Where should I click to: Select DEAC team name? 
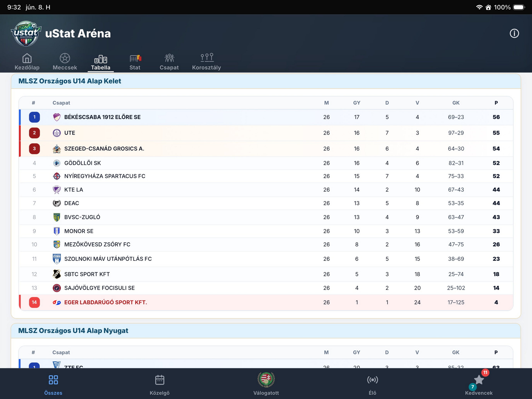pos(72,203)
